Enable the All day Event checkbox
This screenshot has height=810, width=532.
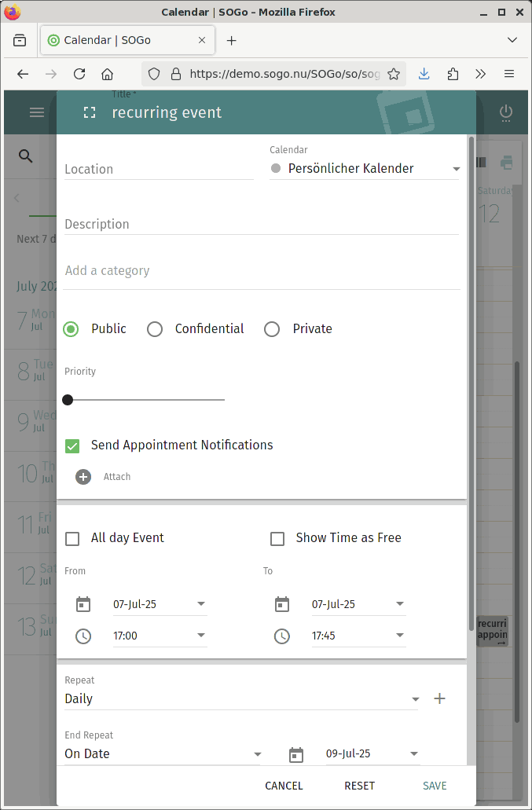click(72, 538)
